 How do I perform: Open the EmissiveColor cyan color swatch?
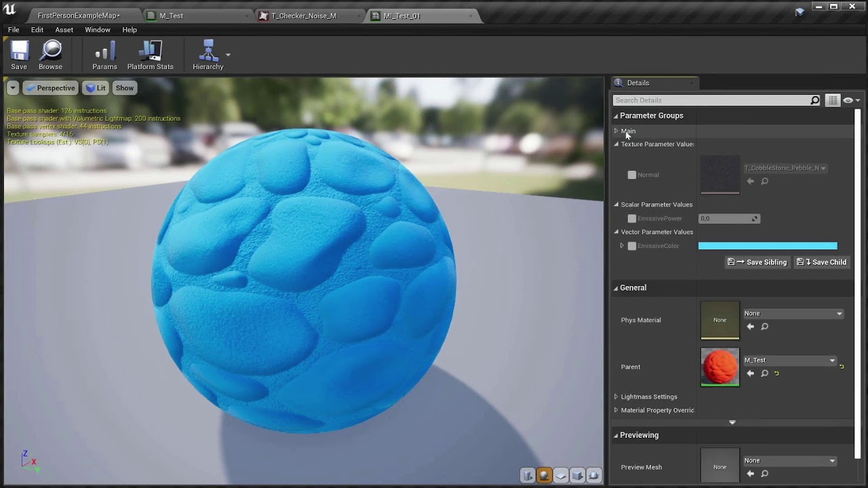coord(768,246)
